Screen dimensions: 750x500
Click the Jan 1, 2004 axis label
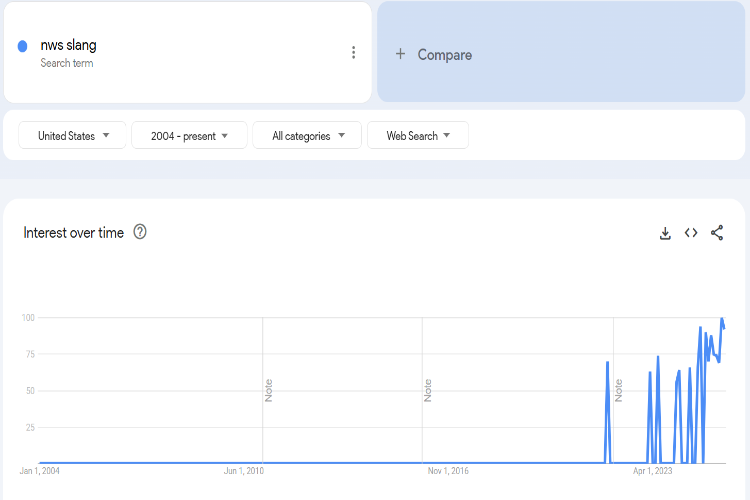[x=40, y=470]
